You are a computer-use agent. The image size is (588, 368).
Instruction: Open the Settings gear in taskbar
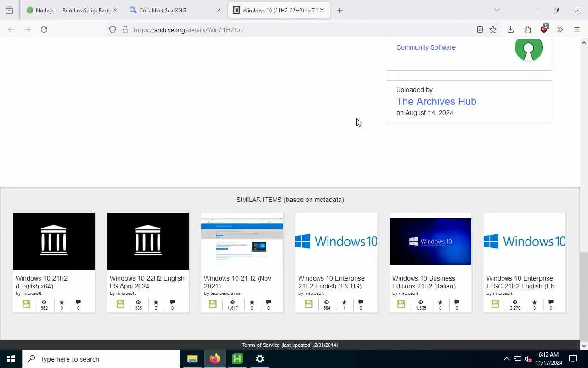260,359
